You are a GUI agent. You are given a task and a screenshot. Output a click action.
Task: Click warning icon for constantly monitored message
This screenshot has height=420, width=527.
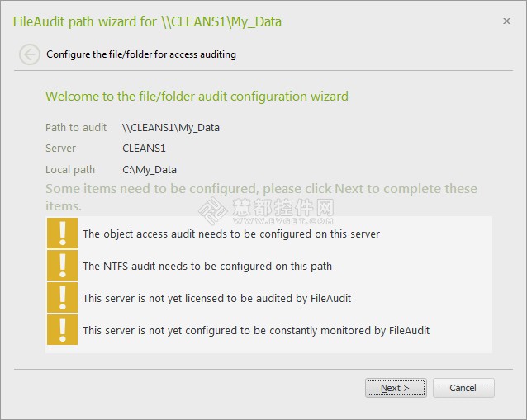pyautogui.click(x=62, y=330)
